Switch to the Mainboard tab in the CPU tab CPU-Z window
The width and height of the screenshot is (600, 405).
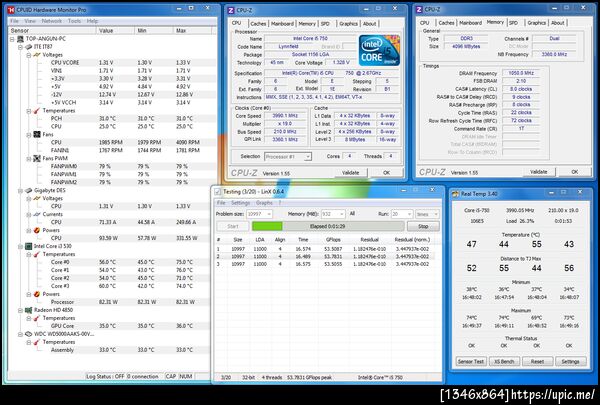pyautogui.click(x=282, y=24)
